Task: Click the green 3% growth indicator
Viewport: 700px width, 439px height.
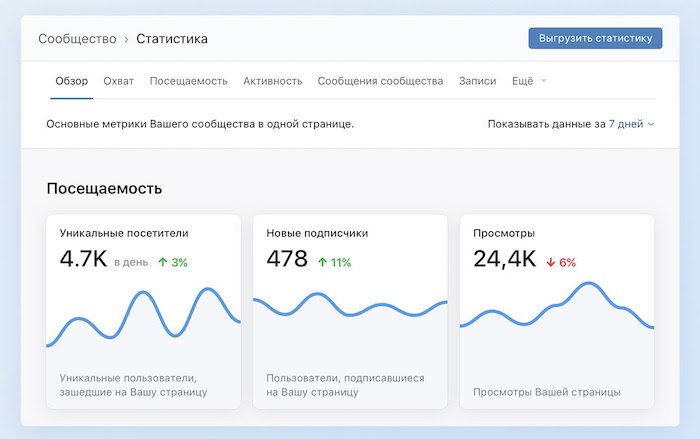Action: click(x=173, y=262)
